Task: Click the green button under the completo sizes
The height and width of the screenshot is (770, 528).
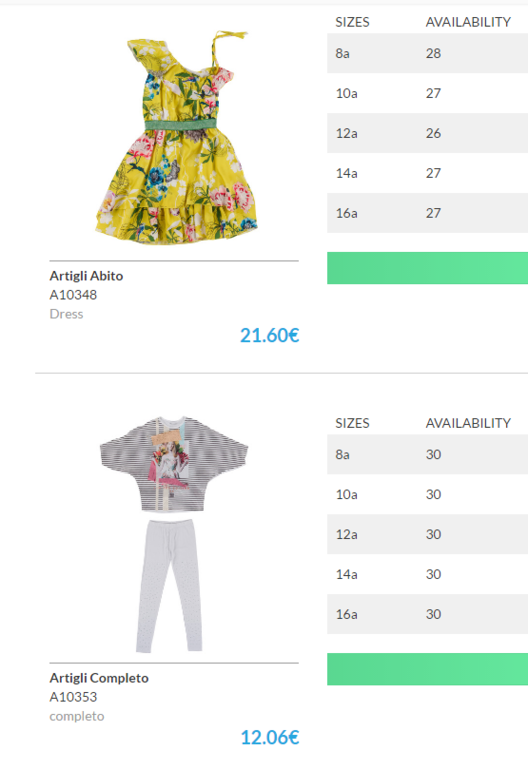Action: pos(427,669)
